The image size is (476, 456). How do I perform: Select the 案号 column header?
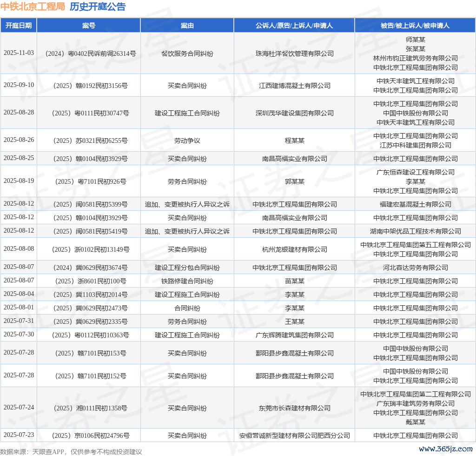click(x=88, y=26)
